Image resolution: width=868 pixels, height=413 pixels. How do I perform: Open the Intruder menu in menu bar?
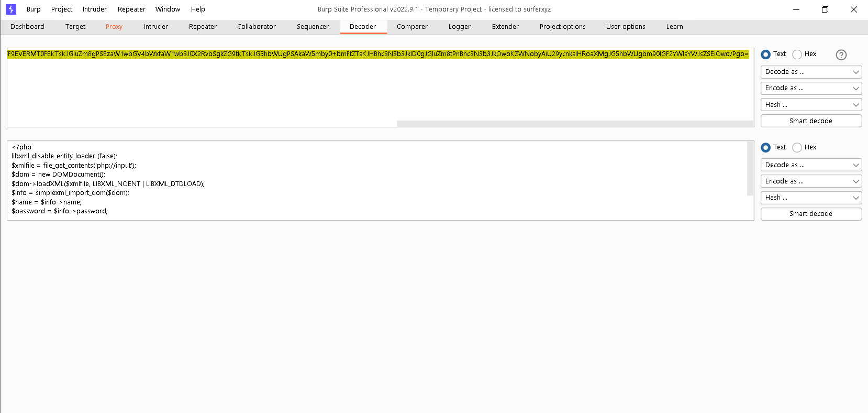[95, 9]
